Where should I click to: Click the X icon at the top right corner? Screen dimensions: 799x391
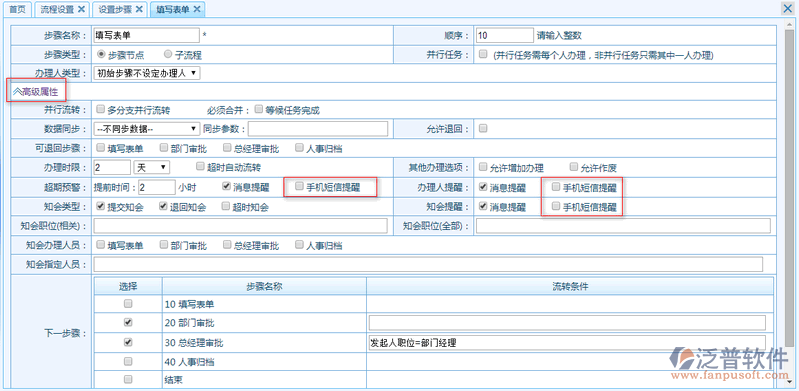click(x=788, y=8)
